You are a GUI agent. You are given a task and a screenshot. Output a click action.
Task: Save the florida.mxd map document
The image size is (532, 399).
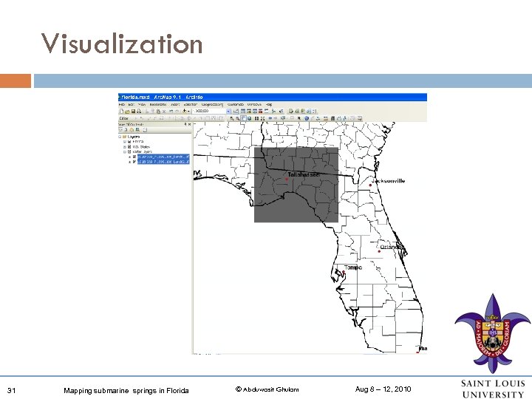click(x=133, y=111)
